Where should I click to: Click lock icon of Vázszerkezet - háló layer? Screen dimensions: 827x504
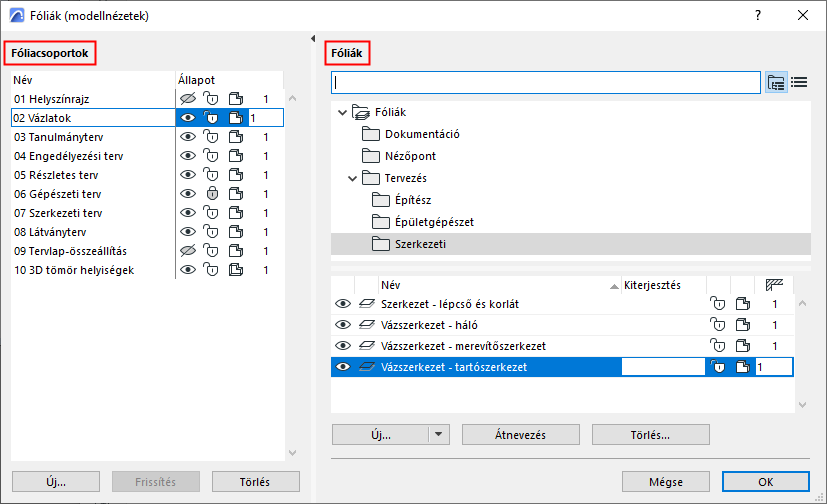(x=716, y=325)
